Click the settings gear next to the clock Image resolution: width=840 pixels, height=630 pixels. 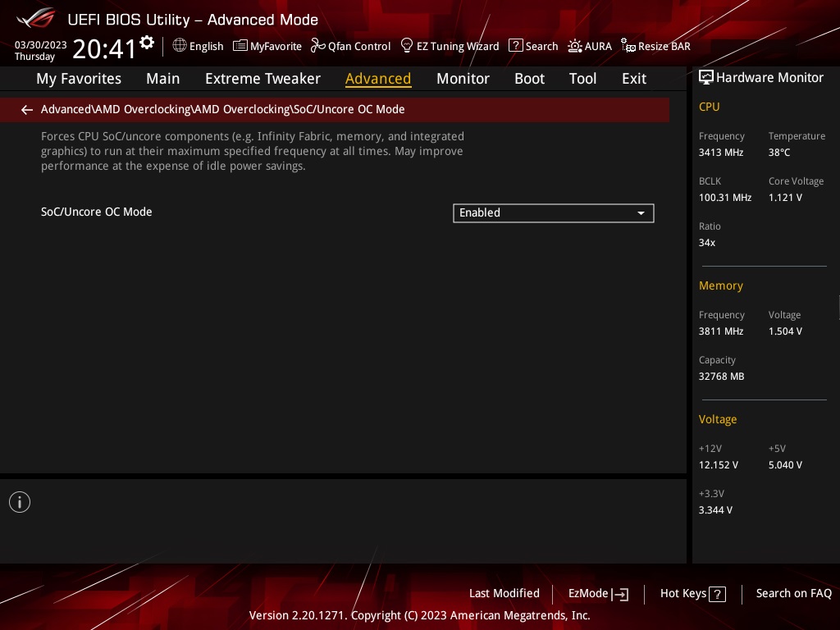(147, 43)
